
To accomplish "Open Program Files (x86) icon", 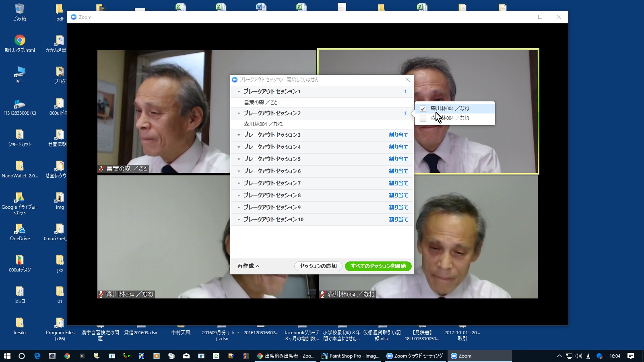I will (60, 329).
